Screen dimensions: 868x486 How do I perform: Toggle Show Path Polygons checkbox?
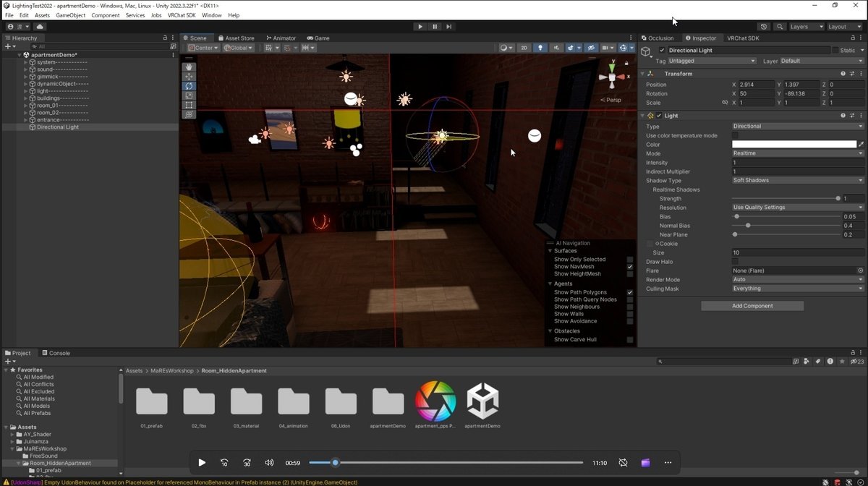click(x=630, y=292)
